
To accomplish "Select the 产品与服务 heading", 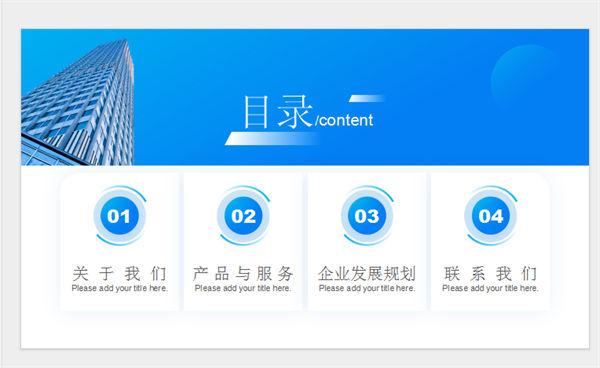I will (243, 274).
